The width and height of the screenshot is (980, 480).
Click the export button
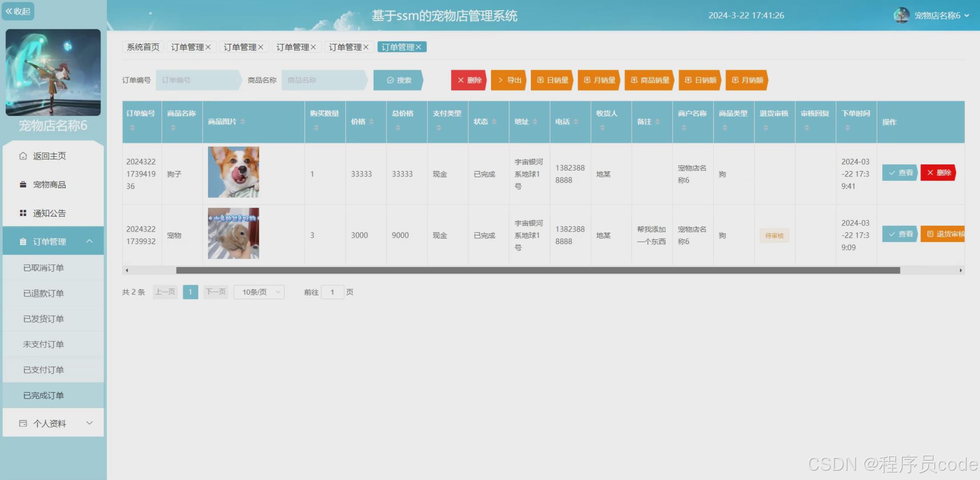(509, 80)
